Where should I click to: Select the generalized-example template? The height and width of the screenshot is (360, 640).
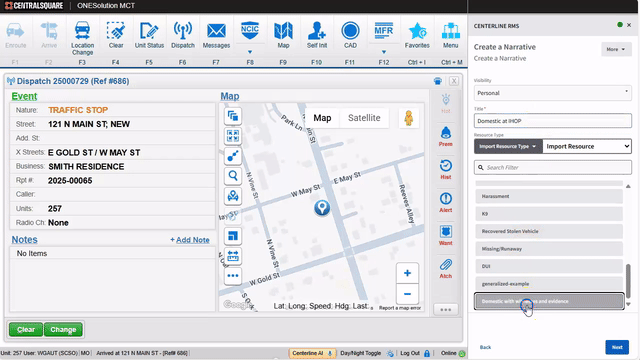coord(549,284)
